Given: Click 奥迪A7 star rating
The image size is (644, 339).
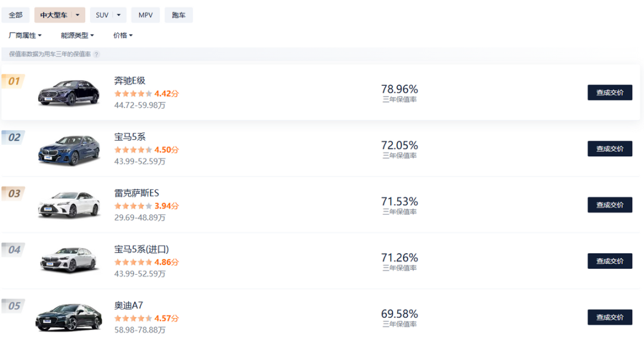Looking at the screenshot, I should [133, 319].
